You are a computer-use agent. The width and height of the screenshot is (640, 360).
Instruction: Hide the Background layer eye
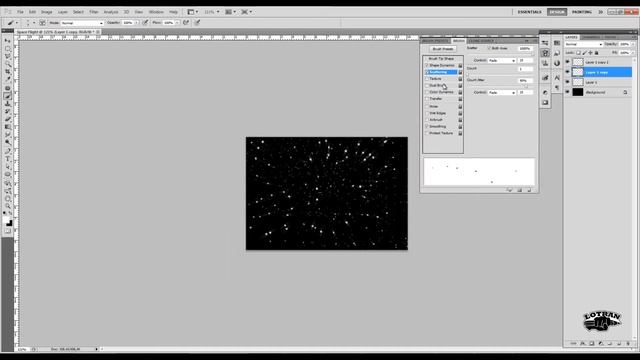(567, 92)
